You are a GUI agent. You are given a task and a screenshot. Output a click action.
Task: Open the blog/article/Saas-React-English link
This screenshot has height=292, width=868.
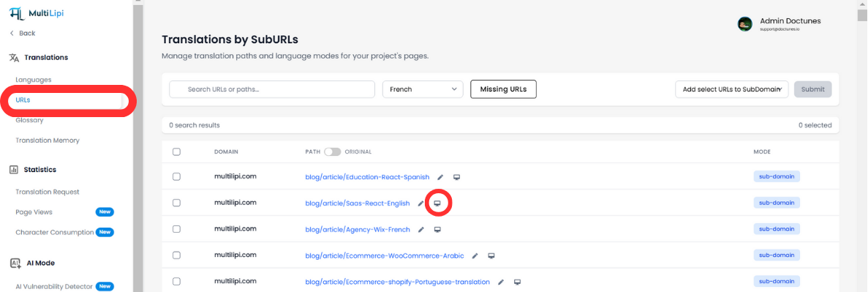coord(357,203)
